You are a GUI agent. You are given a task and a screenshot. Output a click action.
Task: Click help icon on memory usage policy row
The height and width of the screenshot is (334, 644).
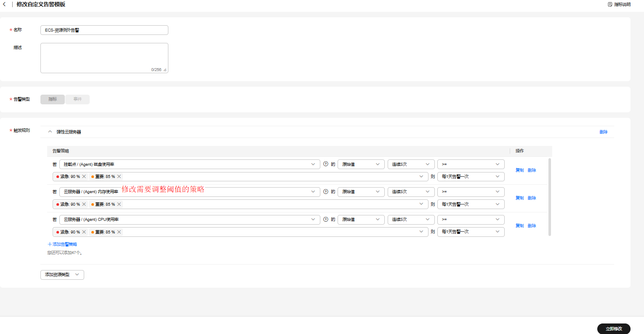pyautogui.click(x=325, y=192)
